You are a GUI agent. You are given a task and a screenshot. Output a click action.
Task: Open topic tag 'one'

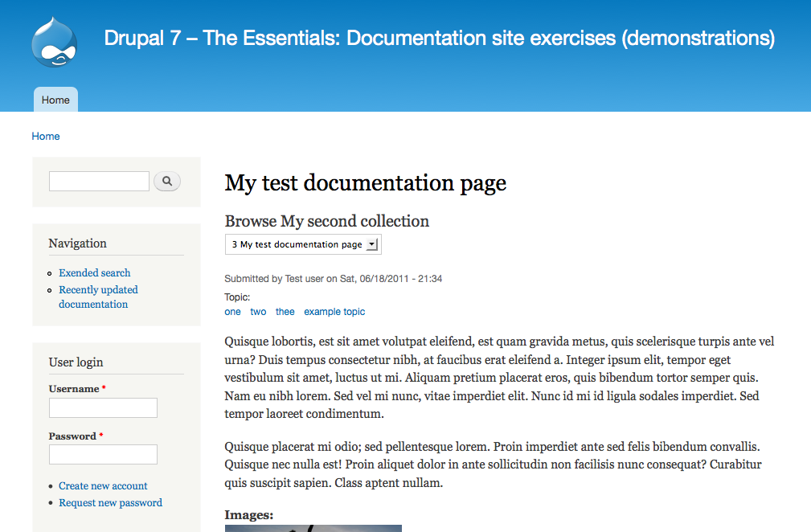tap(232, 312)
